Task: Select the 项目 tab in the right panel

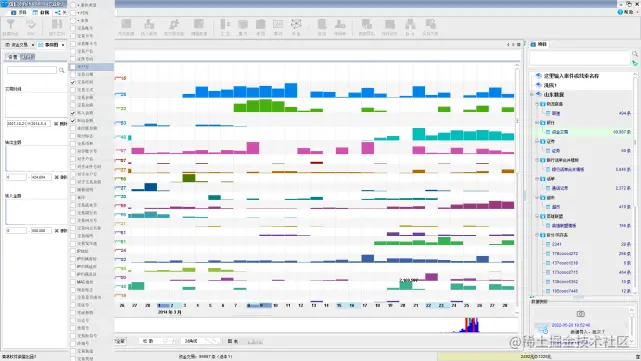Action: point(539,44)
